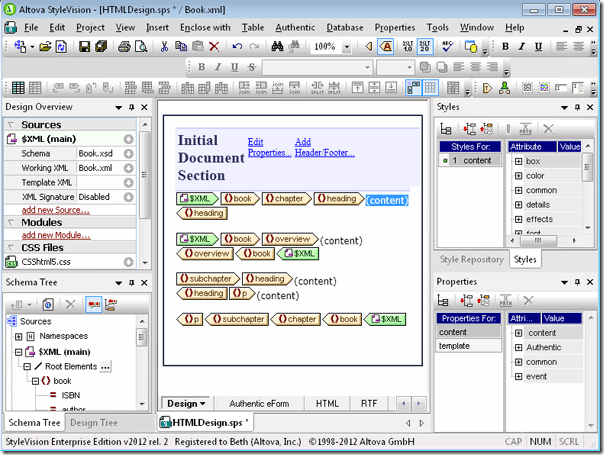This screenshot has height=455, width=604.
Task: Toggle Italic formatting in the main toolbar
Action: pyautogui.click(x=218, y=67)
